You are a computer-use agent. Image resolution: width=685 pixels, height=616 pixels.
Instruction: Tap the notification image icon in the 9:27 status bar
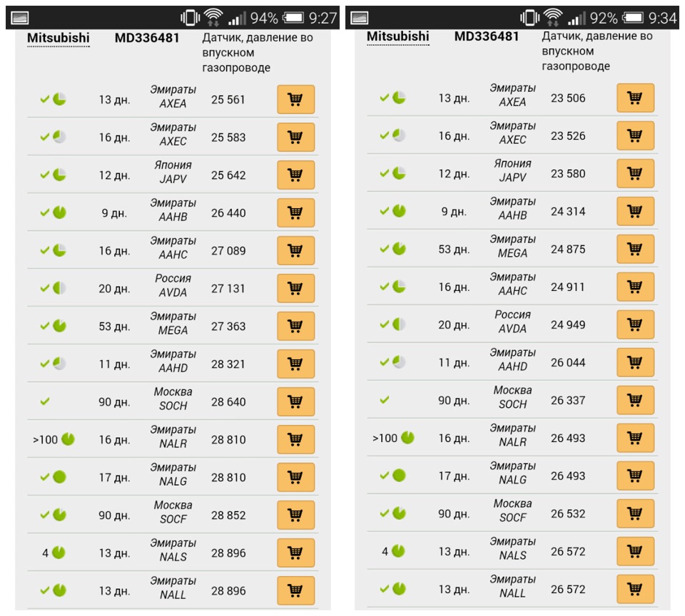point(20,18)
